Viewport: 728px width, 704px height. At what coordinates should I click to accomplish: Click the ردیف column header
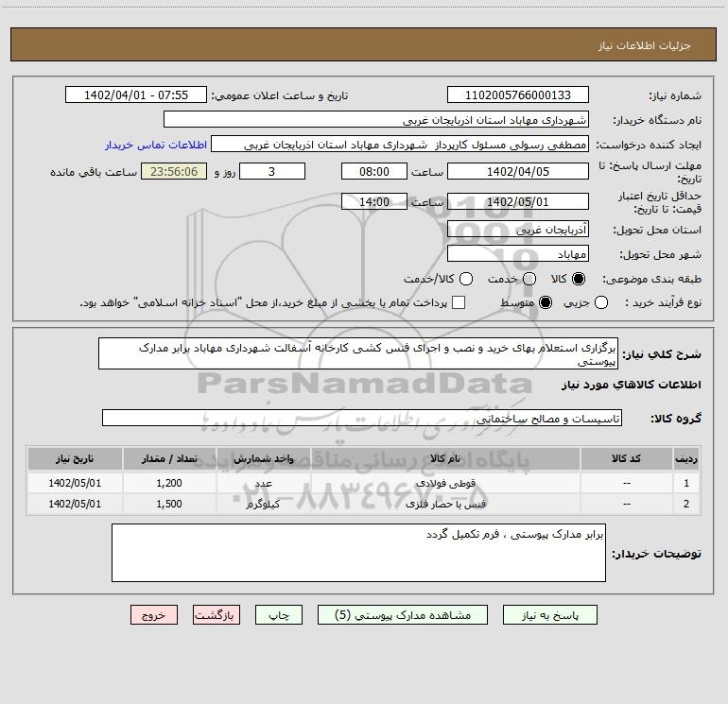[686, 458]
